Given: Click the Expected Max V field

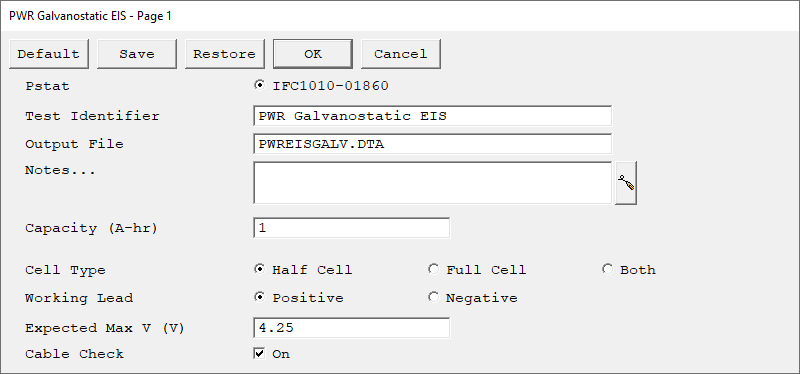Looking at the screenshot, I should pyautogui.click(x=352, y=328).
